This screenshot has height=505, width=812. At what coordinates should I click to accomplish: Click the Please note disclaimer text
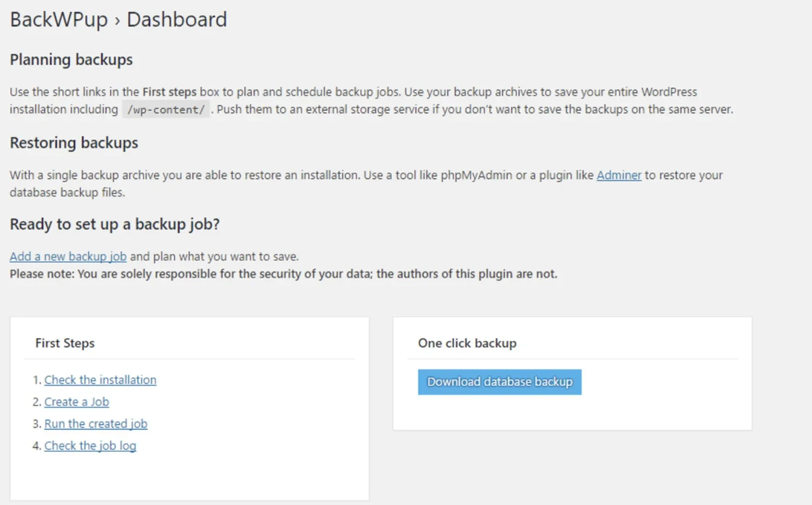(x=283, y=274)
